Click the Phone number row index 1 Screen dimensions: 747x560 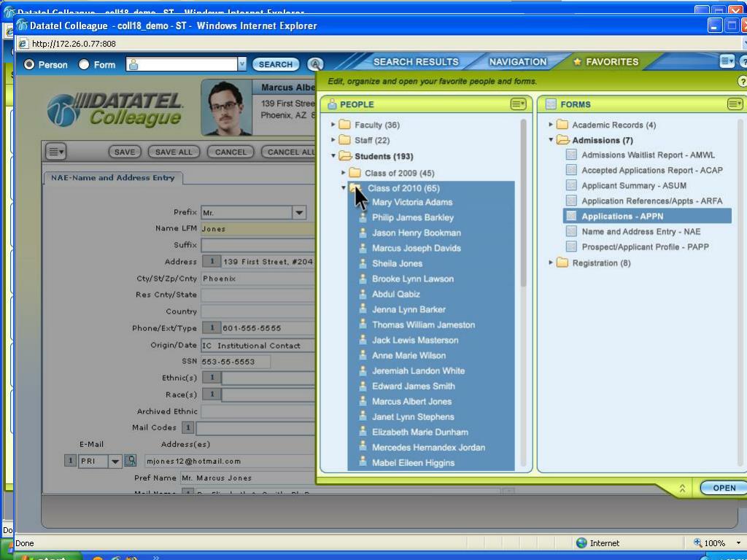pos(212,327)
